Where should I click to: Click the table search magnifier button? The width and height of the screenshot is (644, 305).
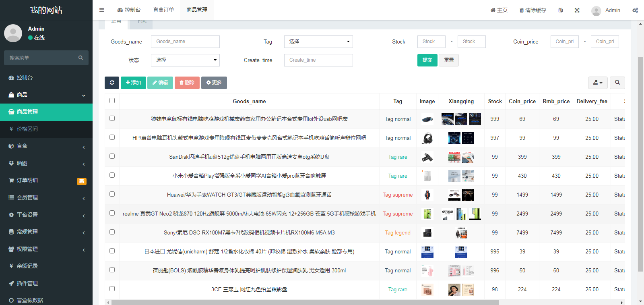point(617,83)
